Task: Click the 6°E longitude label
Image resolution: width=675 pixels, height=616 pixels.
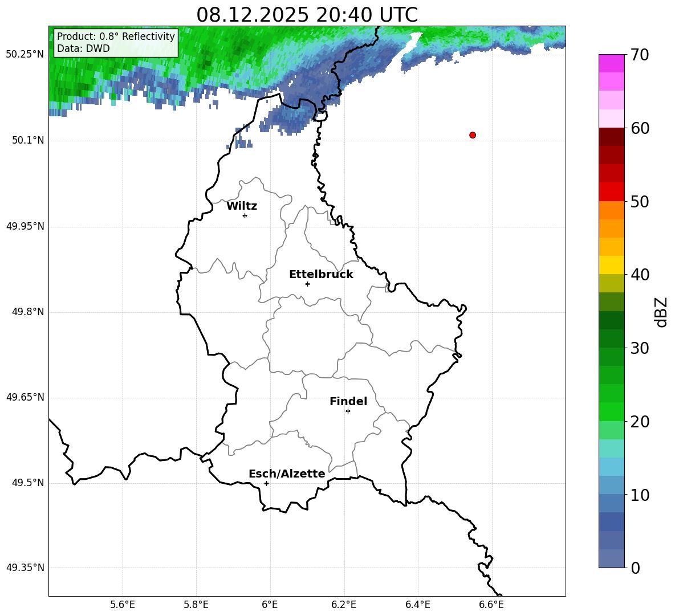Action: point(270,605)
